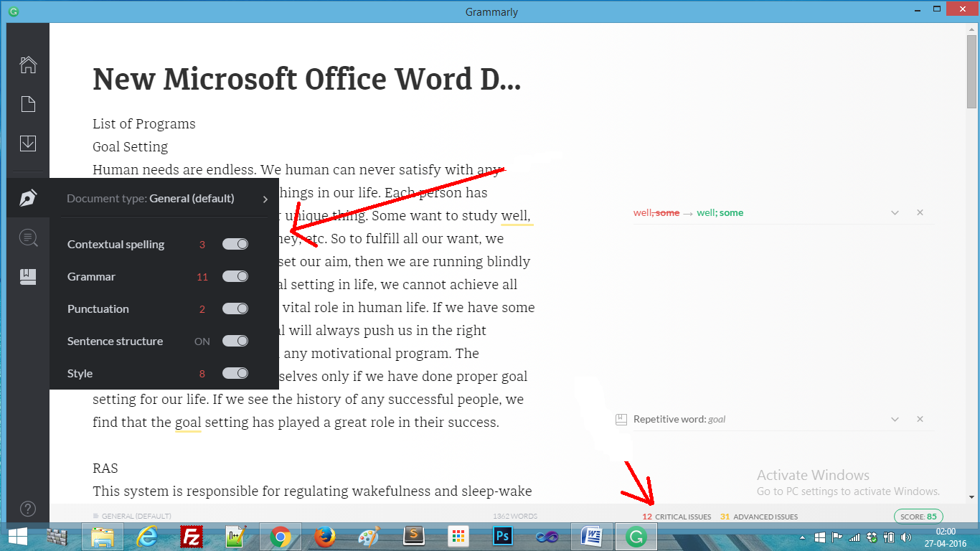The width and height of the screenshot is (980, 551).
Task: Open the brick wall taskbar icon
Action: point(57,537)
